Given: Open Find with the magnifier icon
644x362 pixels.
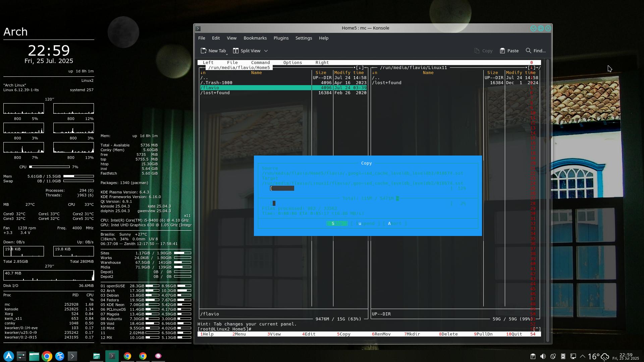Looking at the screenshot, I should coord(528,51).
